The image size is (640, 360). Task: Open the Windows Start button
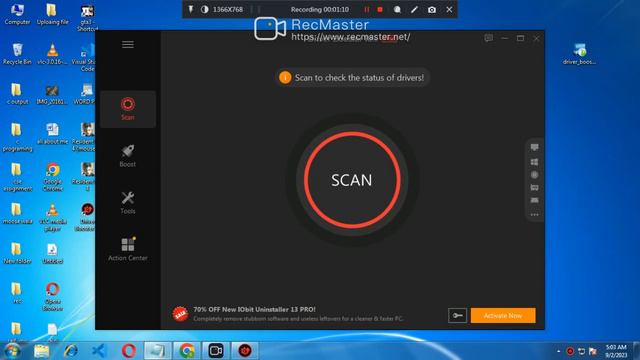pos(12,351)
